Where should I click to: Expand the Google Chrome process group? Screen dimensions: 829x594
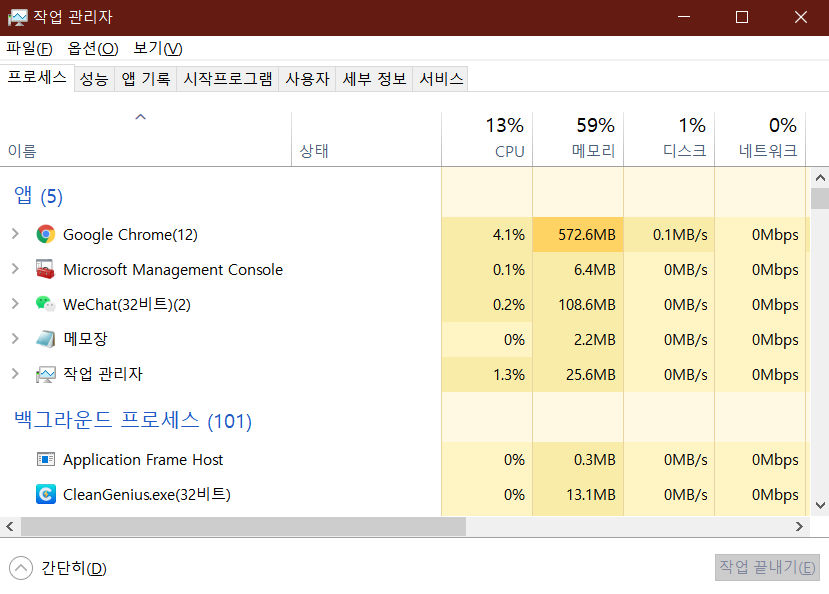click(x=17, y=234)
